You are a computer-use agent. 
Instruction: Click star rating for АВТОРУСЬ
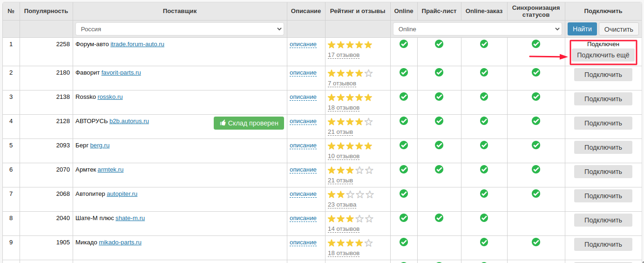(x=350, y=122)
